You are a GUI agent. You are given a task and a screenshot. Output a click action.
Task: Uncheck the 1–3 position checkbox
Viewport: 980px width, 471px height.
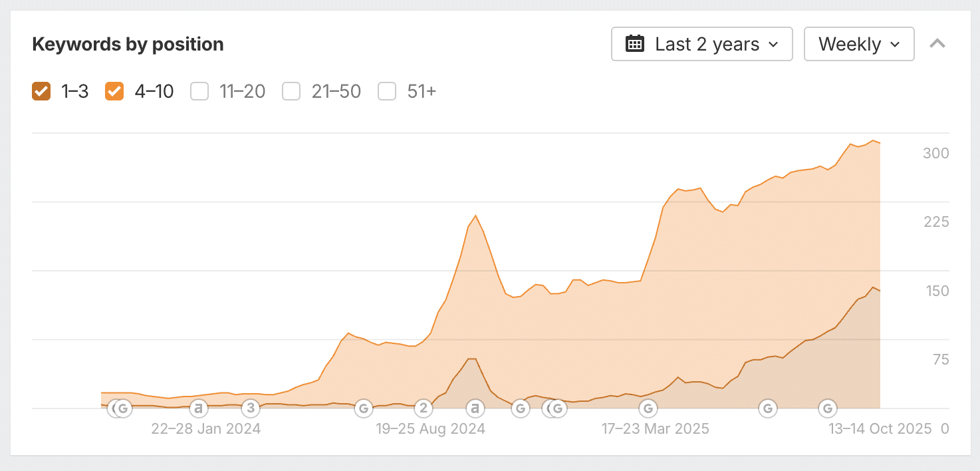[x=41, y=91]
